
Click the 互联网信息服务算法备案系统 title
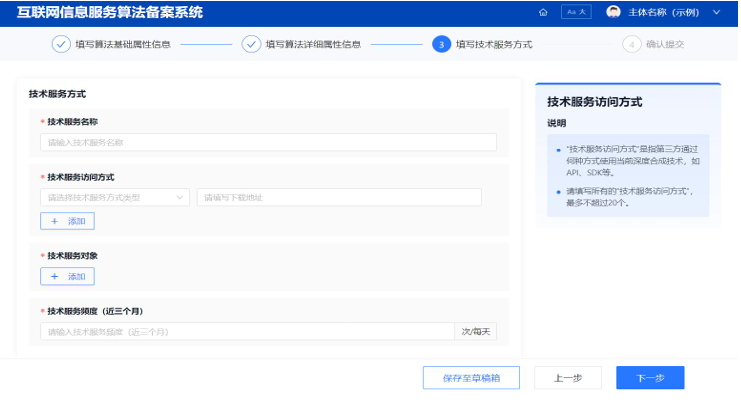click(110, 12)
